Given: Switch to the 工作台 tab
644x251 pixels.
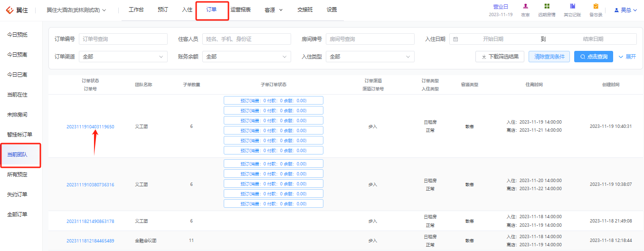Looking at the screenshot, I should coord(136,10).
